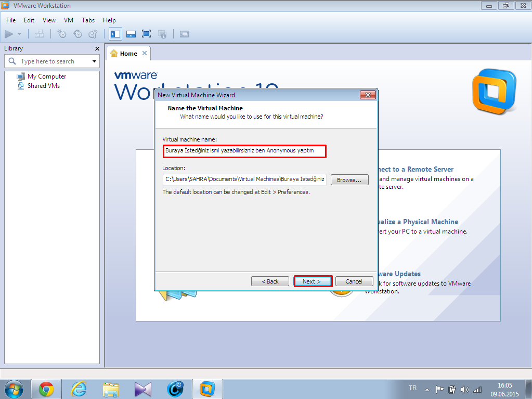Open the Help menu

[x=109, y=20]
